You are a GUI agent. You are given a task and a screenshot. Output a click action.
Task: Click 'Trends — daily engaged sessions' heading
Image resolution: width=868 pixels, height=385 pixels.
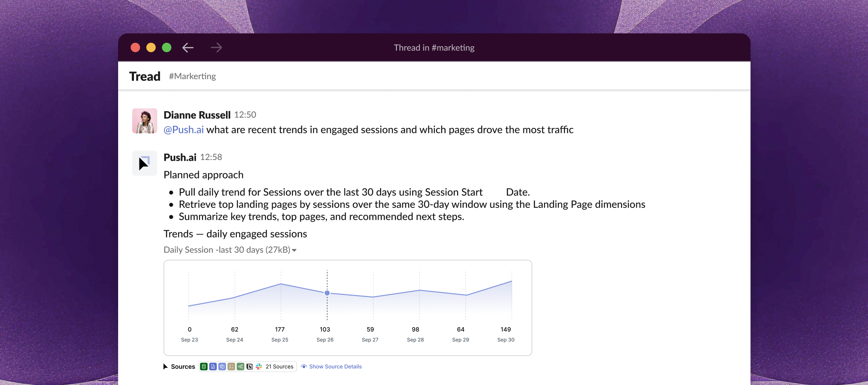click(235, 234)
